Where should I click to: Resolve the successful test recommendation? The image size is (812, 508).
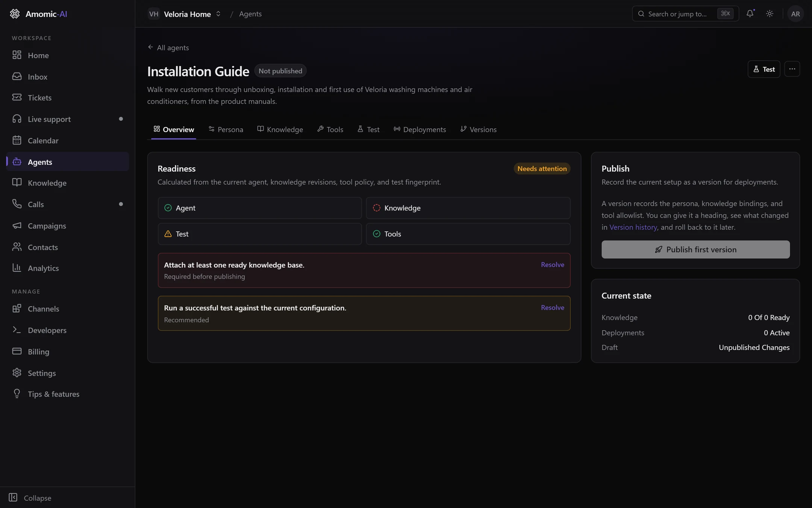pyautogui.click(x=552, y=307)
